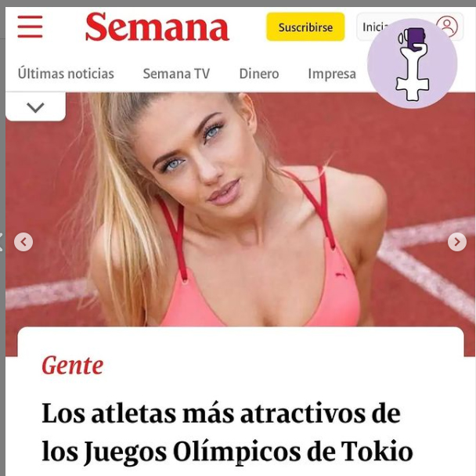Click the phone illustration inside purple circle
This screenshot has height=476, width=476.
point(415,38)
